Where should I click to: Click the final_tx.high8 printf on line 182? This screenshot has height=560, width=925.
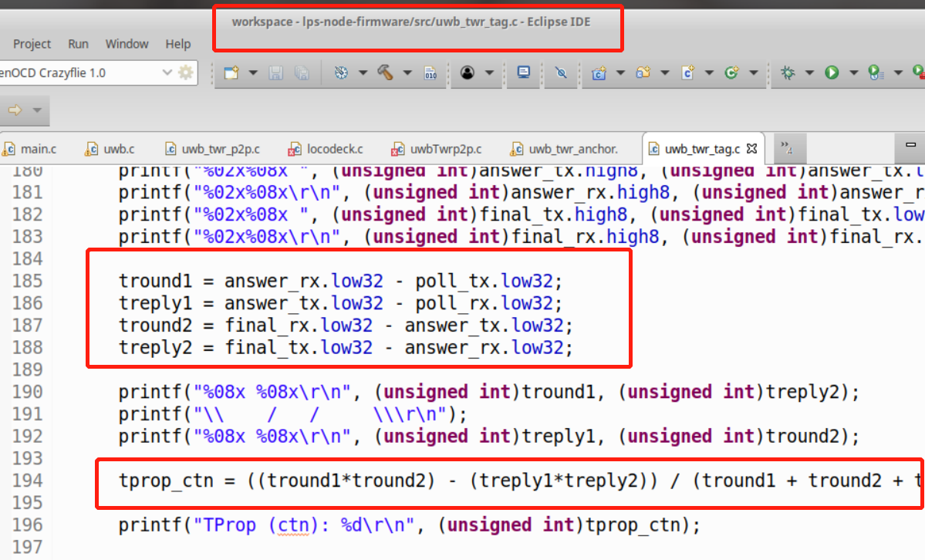[522, 214]
